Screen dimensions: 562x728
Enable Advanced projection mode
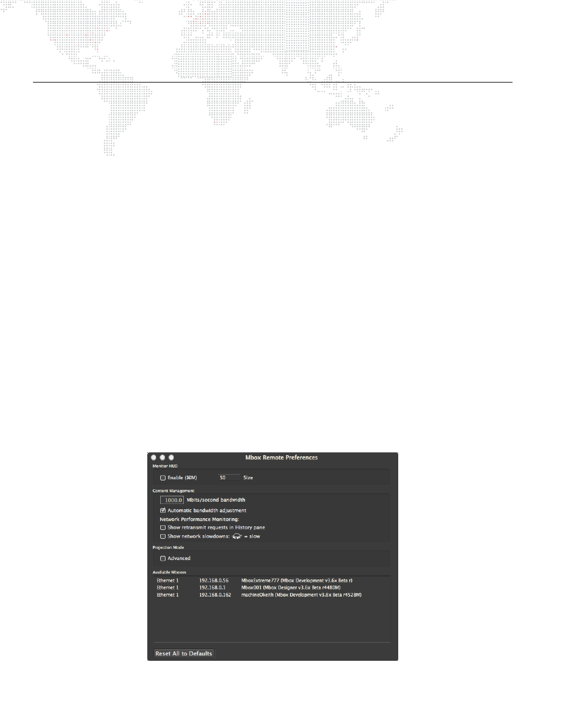pyautogui.click(x=163, y=558)
